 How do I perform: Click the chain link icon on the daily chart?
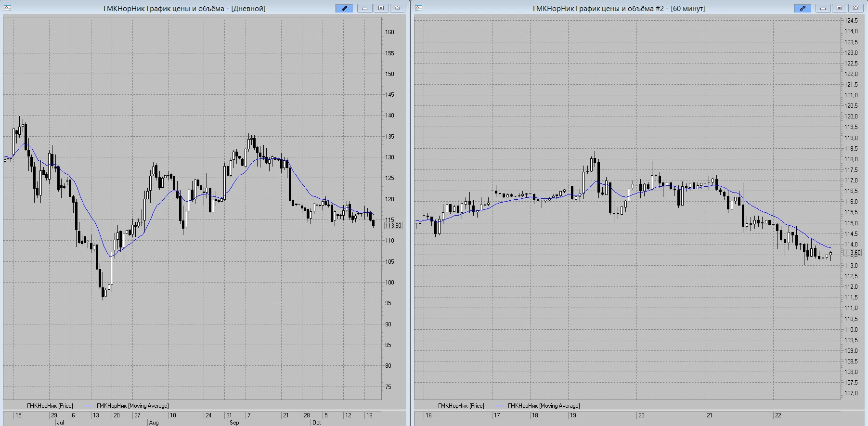344,8
